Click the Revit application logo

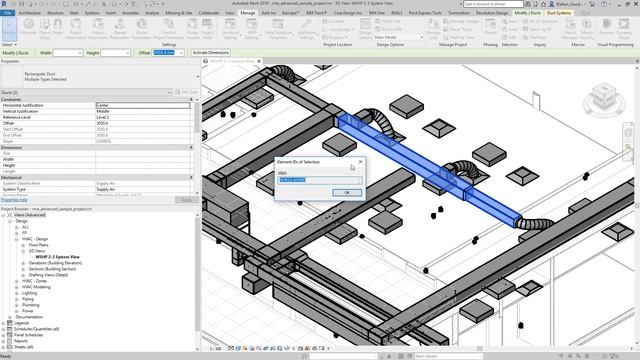click(4, 4)
